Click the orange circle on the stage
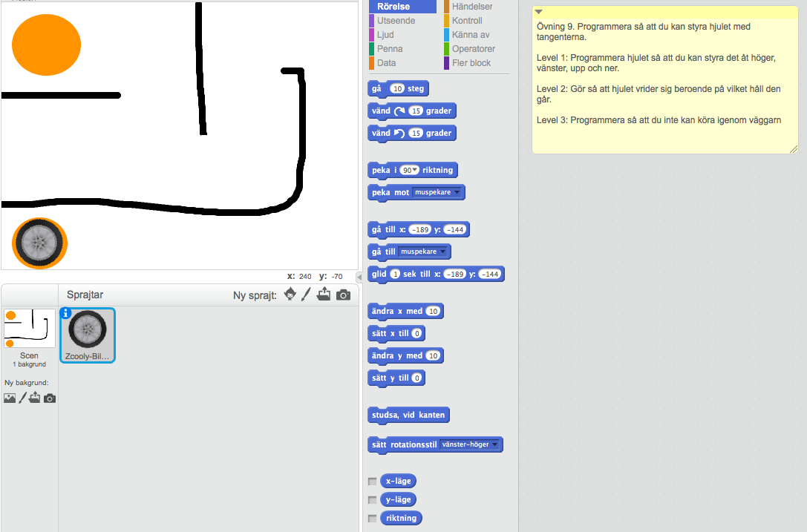This screenshot has width=807, height=532. [x=46, y=45]
